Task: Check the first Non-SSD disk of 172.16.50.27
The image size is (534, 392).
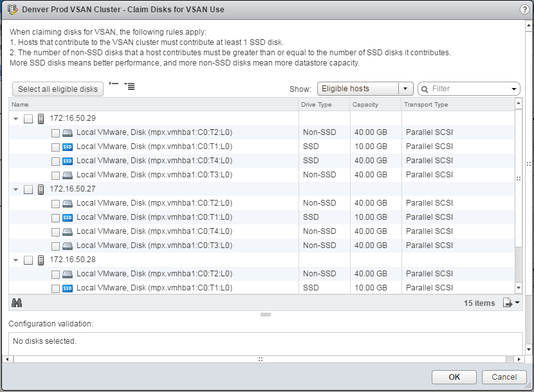Action: (55, 202)
